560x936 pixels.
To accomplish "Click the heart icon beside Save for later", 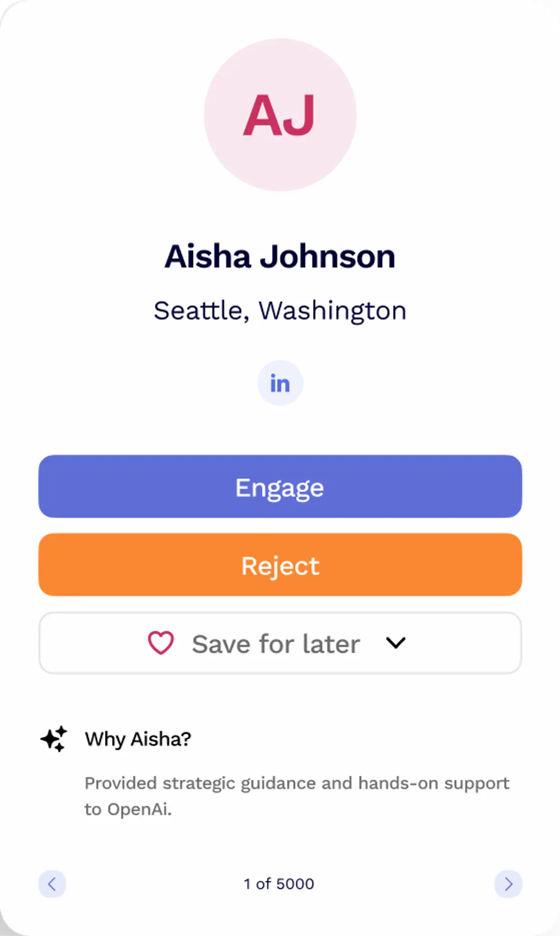I will tap(161, 643).
